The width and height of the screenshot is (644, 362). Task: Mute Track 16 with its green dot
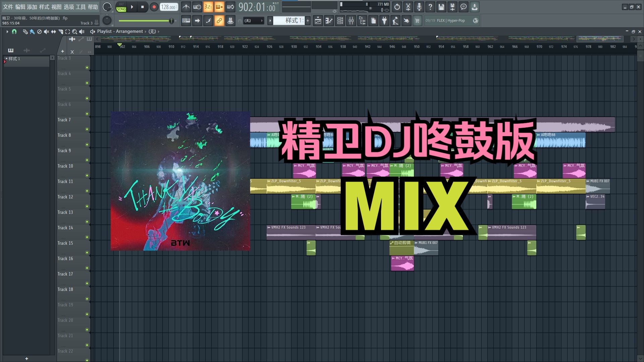click(x=87, y=268)
